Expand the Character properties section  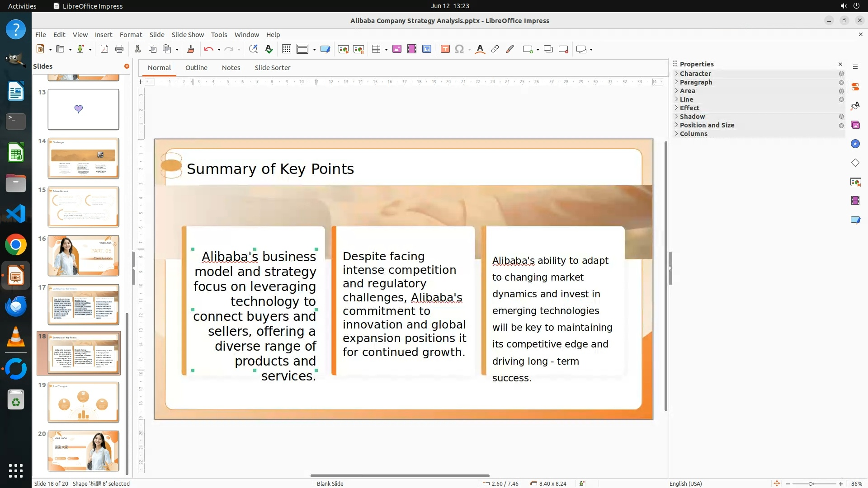695,74
